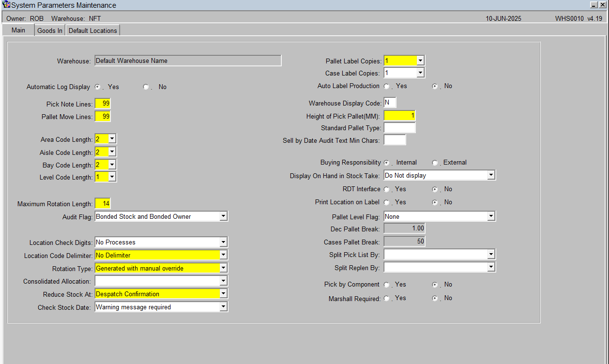Turn on RDT Interface Yes radio
The width and height of the screenshot is (609, 364).
pyautogui.click(x=387, y=189)
